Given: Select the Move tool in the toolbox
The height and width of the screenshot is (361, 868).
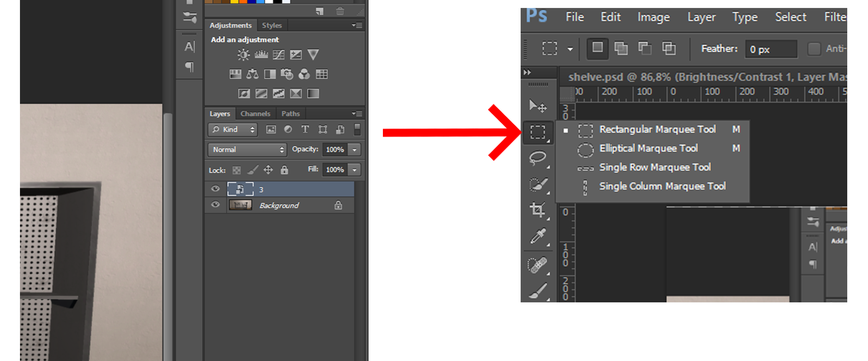Looking at the screenshot, I should (x=537, y=106).
